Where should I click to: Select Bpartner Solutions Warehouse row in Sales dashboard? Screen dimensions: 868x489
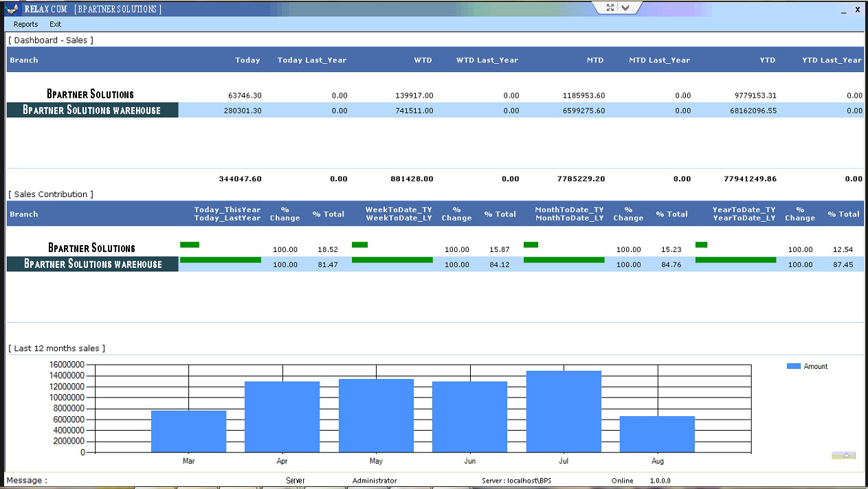92,111
